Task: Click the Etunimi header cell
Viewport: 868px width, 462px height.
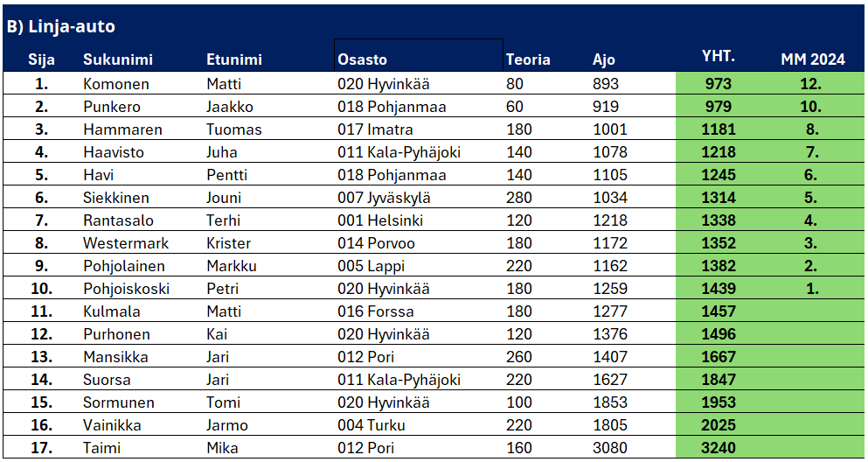Action: [x=234, y=59]
